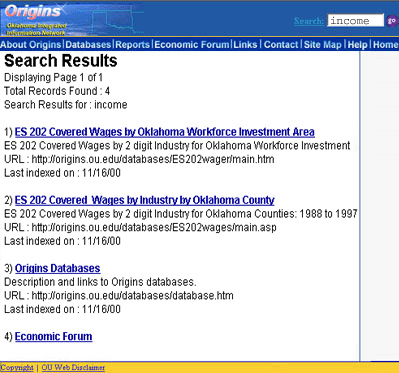
Task: Open the OU Web Disclaimer link
Action: (73, 368)
